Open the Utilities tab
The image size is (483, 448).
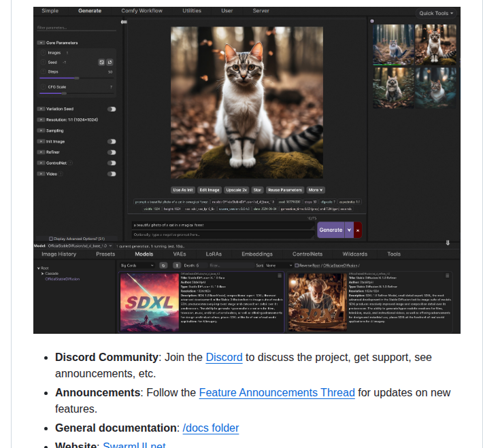click(x=192, y=11)
